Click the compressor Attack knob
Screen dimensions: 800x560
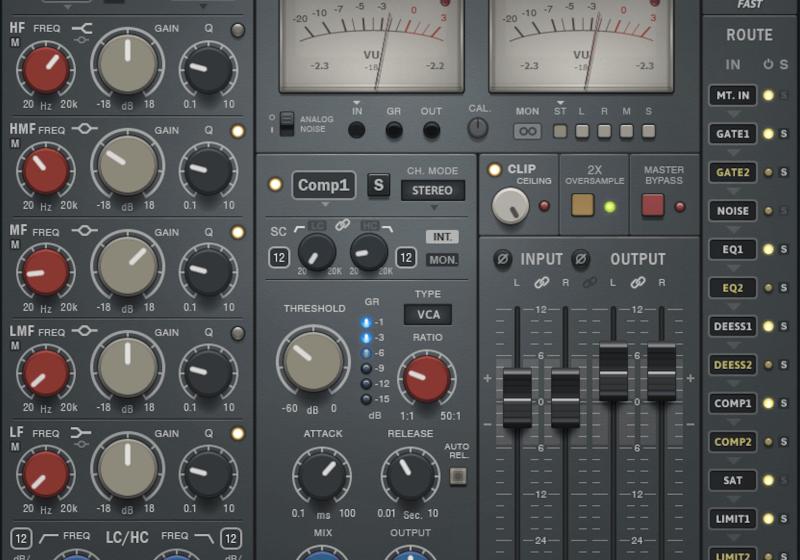321,476
